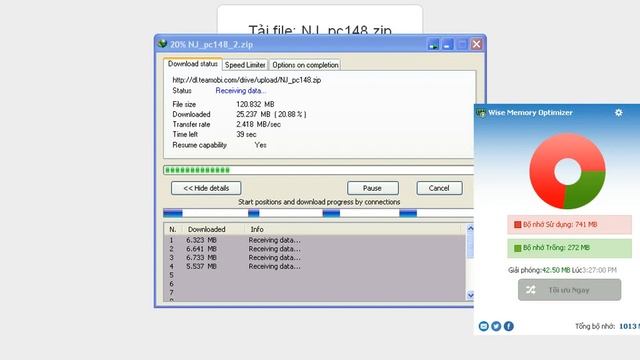Click the red used memory legend swatch
The height and width of the screenshot is (360, 640).
click(518, 224)
